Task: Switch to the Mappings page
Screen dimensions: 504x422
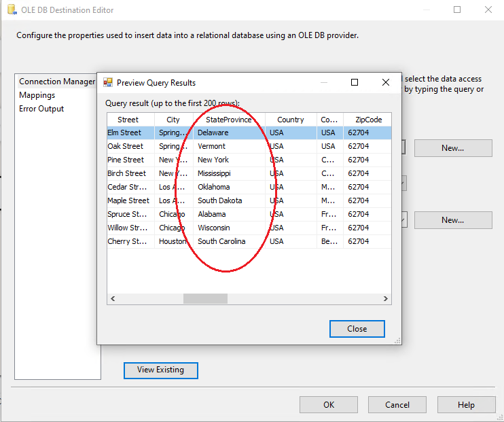Action: tap(37, 95)
